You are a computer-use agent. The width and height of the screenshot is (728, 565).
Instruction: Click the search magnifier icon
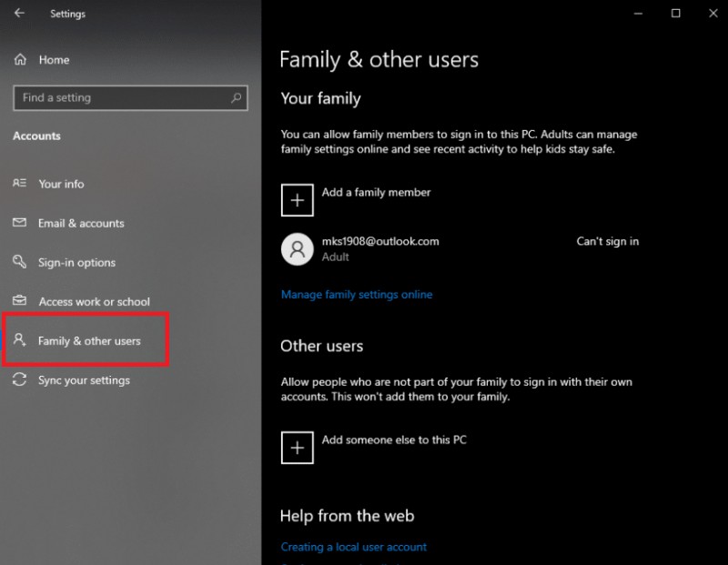[237, 97]
